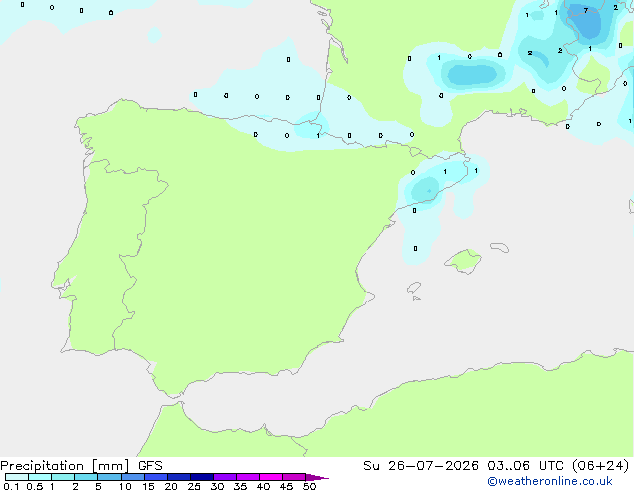Click the 'GFS' model label

coord(150,466)
